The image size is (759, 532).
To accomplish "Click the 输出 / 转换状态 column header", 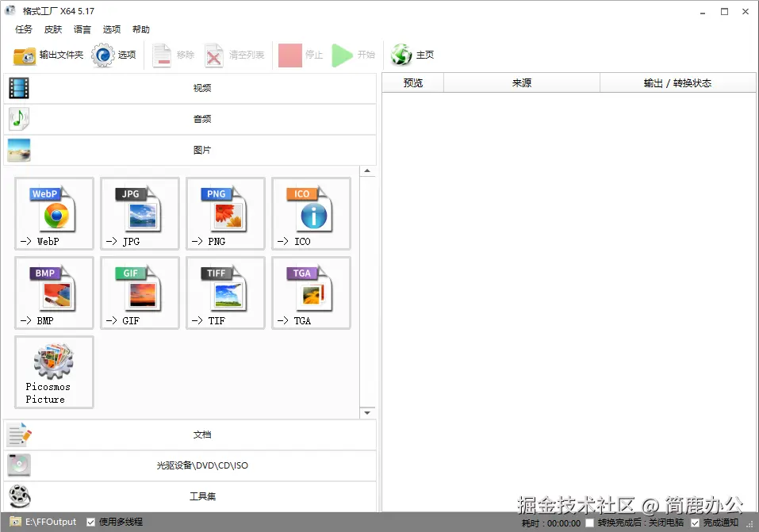I will coord(677,82).
